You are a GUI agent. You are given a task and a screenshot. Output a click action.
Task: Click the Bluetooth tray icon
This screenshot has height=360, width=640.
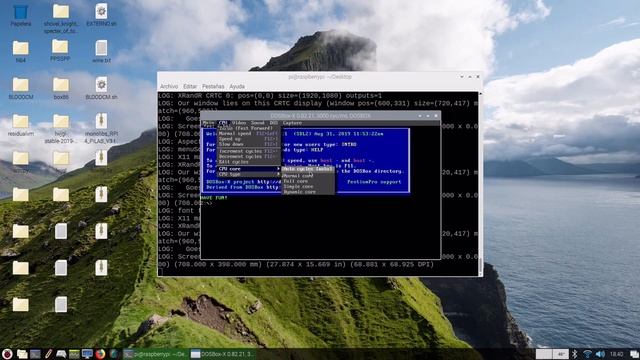[x=575, y=354]
